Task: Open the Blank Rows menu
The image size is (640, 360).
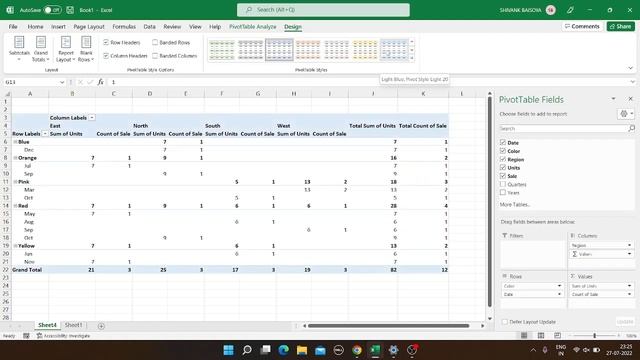Action: pos(86,49)
